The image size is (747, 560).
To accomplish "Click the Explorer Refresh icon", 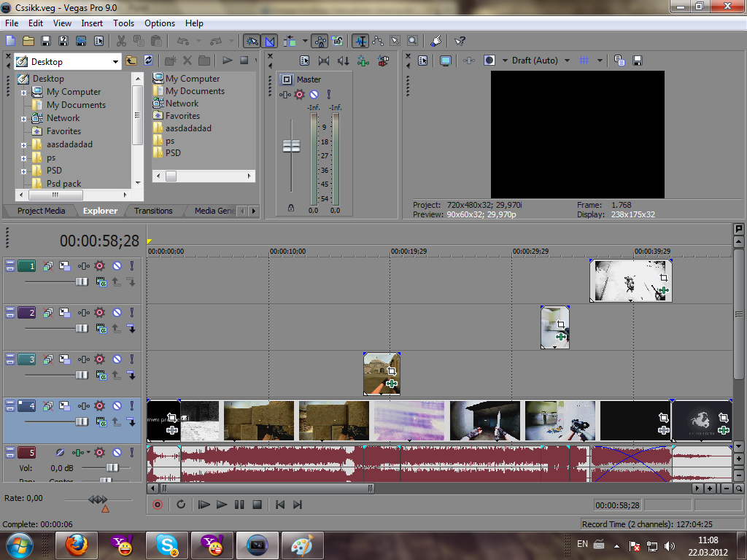I will 149,61.
